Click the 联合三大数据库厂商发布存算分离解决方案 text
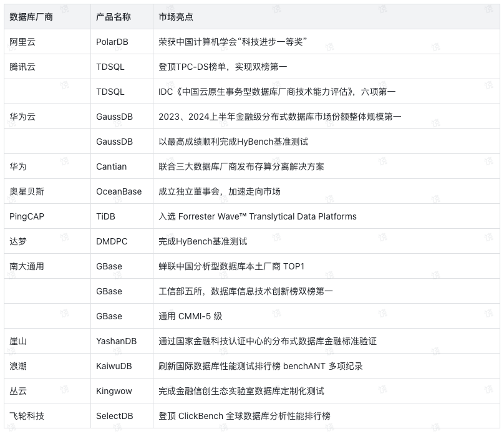Screen dimensions: 504x434 pos(241,166)
